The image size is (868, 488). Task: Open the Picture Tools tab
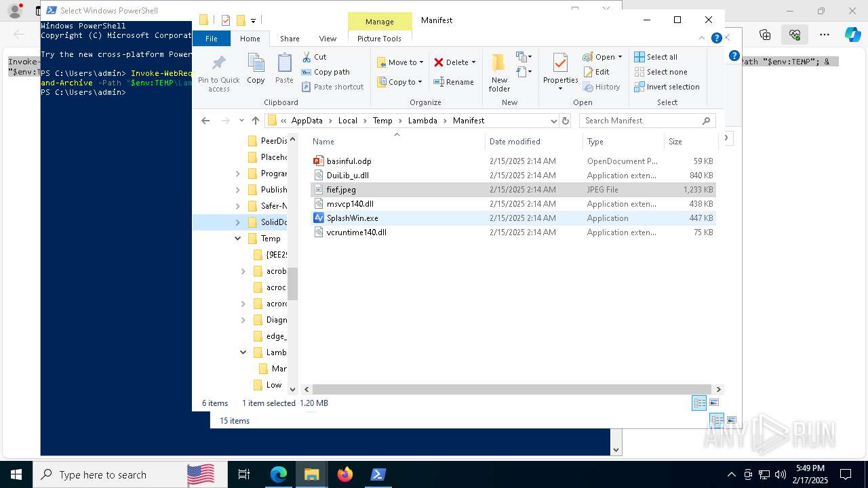(379, 39)
